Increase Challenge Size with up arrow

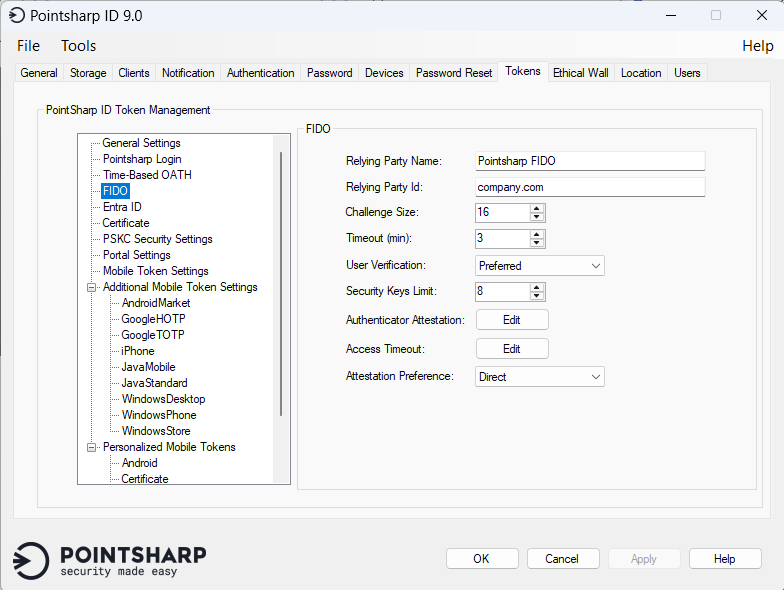click(537, 208)
